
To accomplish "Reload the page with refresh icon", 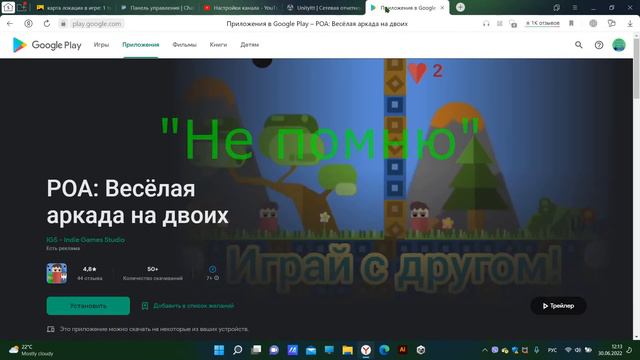I will point(47,24).
